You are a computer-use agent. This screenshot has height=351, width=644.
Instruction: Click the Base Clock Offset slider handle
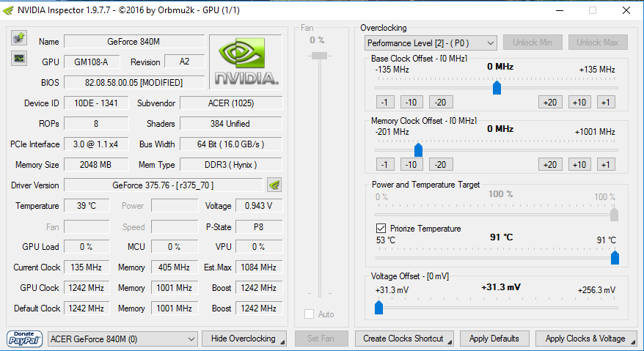pos(497,88)
